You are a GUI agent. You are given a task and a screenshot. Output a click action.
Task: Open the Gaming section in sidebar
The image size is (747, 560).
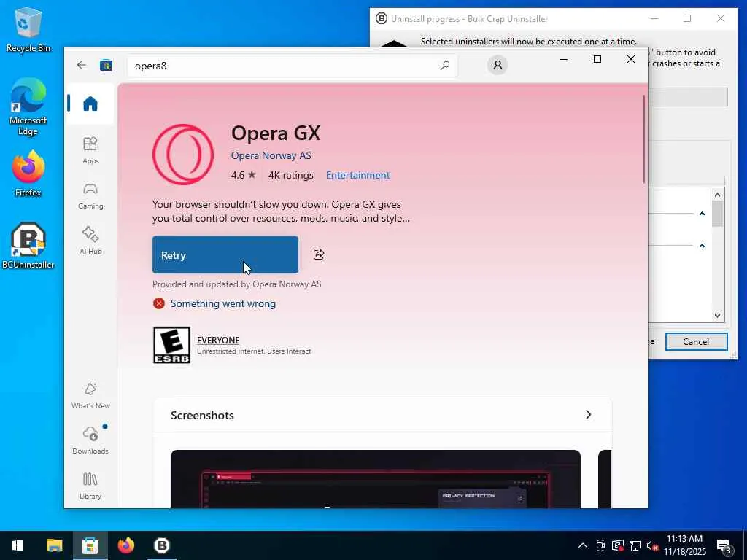tap(90, 195)
